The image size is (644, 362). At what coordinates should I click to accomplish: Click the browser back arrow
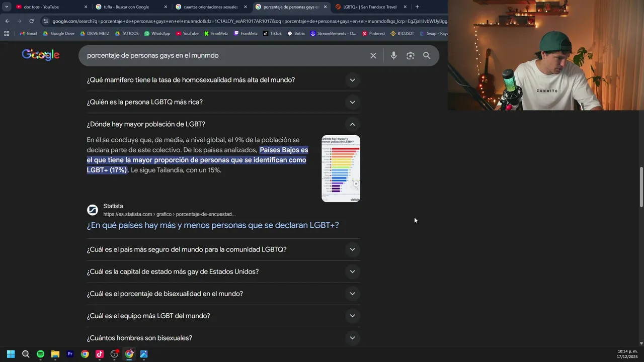(x=7, y=21)
